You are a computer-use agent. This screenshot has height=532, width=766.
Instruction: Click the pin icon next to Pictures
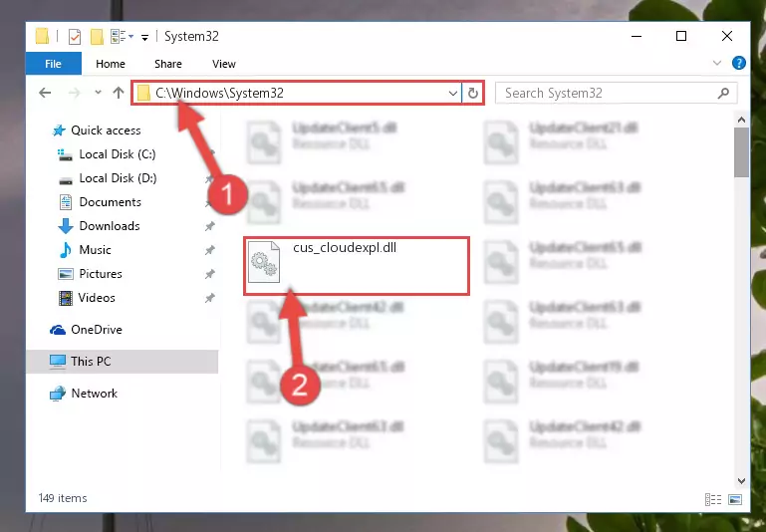click(x=209, y=274)
